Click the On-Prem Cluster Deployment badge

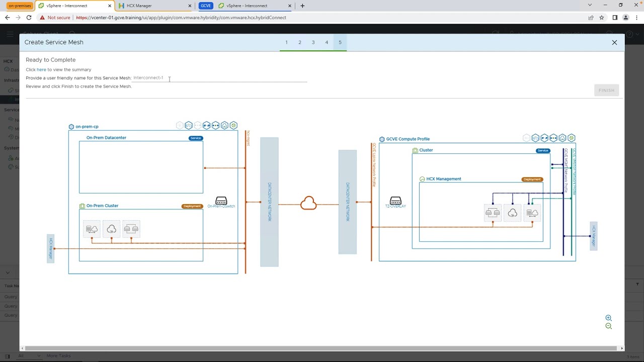(x=192, y=206)
